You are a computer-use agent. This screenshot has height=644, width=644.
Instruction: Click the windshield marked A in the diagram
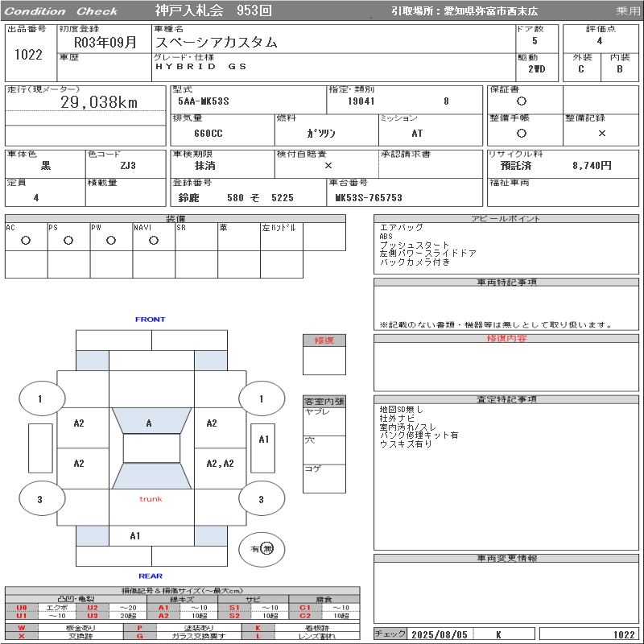(x=151, y=421)
